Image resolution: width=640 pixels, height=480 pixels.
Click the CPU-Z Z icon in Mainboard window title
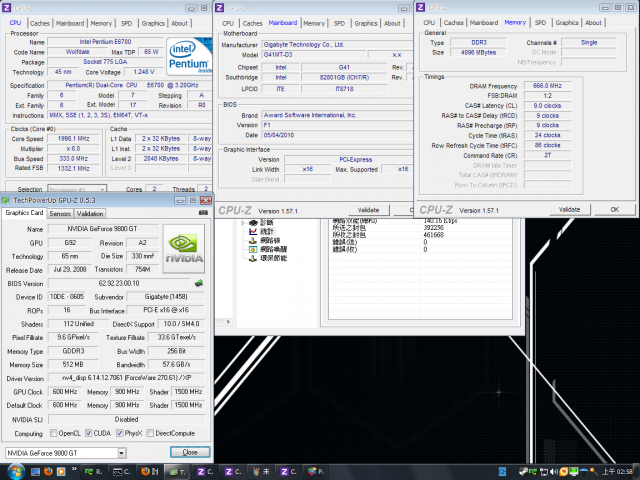220,8
